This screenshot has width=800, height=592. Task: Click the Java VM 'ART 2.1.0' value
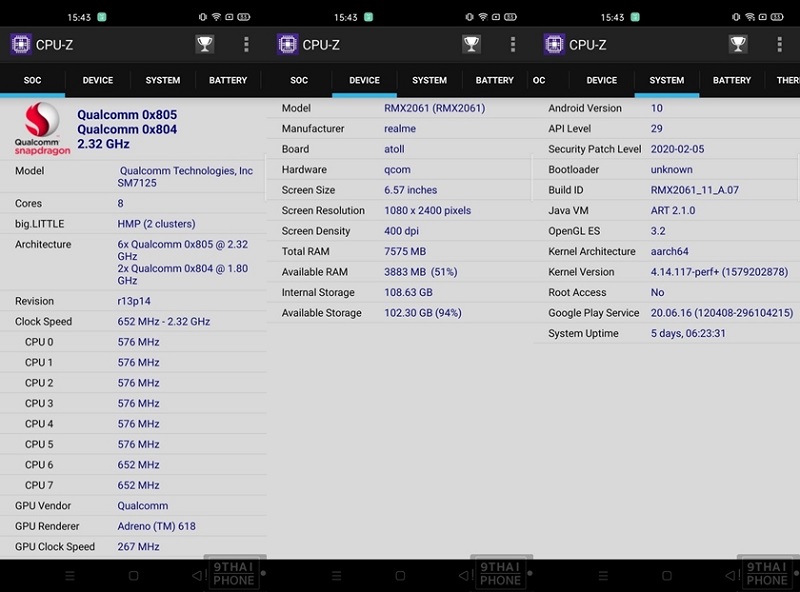pos(673,210)
